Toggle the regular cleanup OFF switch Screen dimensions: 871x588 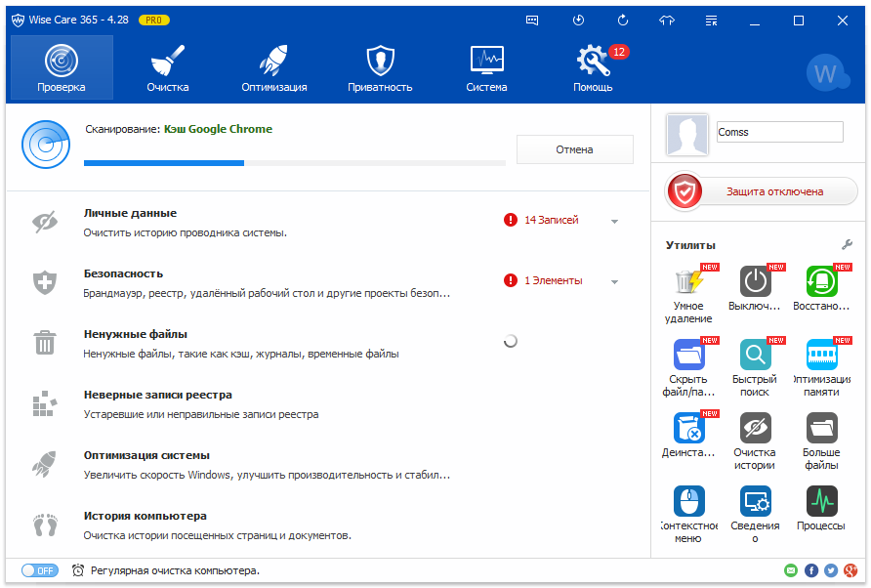click(39, 570)
